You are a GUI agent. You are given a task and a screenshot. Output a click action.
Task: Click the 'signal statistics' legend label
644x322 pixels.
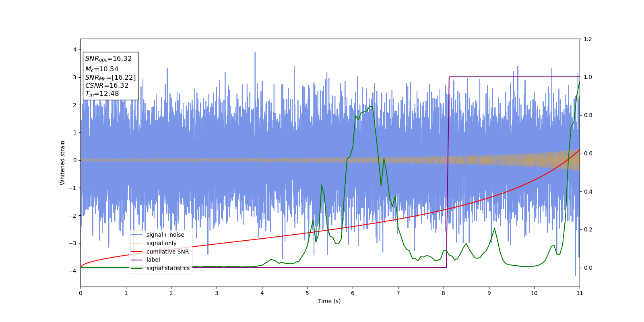point(168,268)
